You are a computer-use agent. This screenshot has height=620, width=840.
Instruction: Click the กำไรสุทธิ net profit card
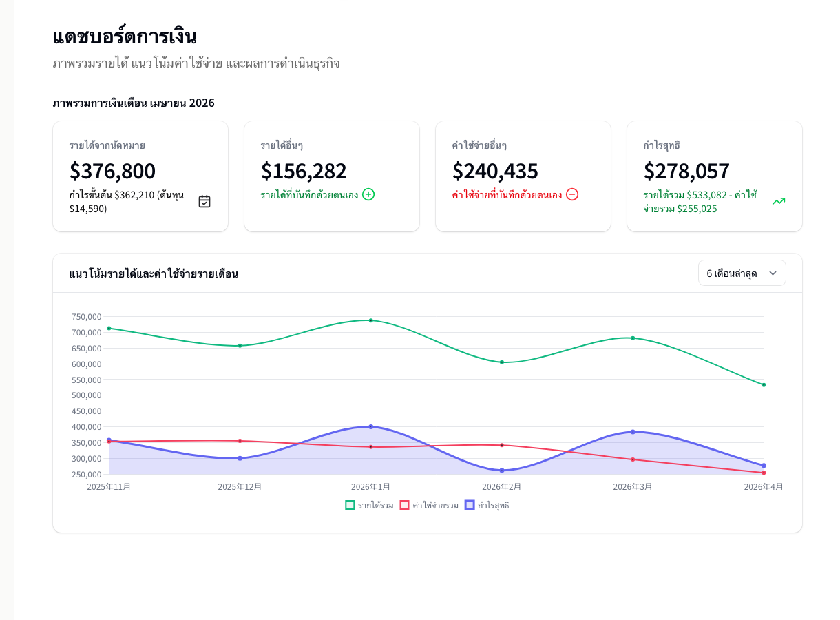coord(714,176)
